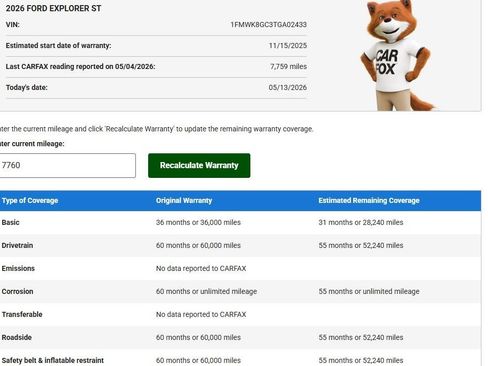Click the 'Today's date:' label
The image size is (488, 366).
coord(27,88)
